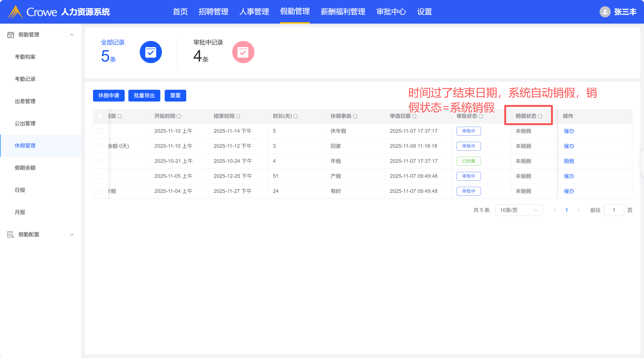Click the blue 全部记录 calendar icon
This screenshot has width=644, height=358.
click(151, 52)
